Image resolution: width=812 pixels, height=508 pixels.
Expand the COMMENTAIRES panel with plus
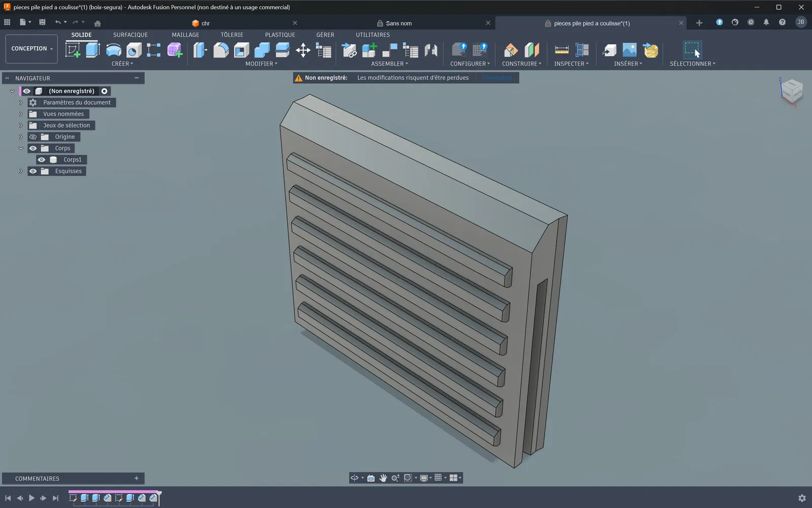click(x=137, y=478)
